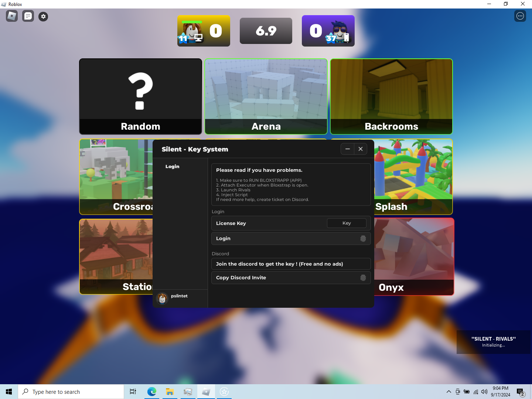Switch to the Roblox taskbar icon

pos(206,392)
